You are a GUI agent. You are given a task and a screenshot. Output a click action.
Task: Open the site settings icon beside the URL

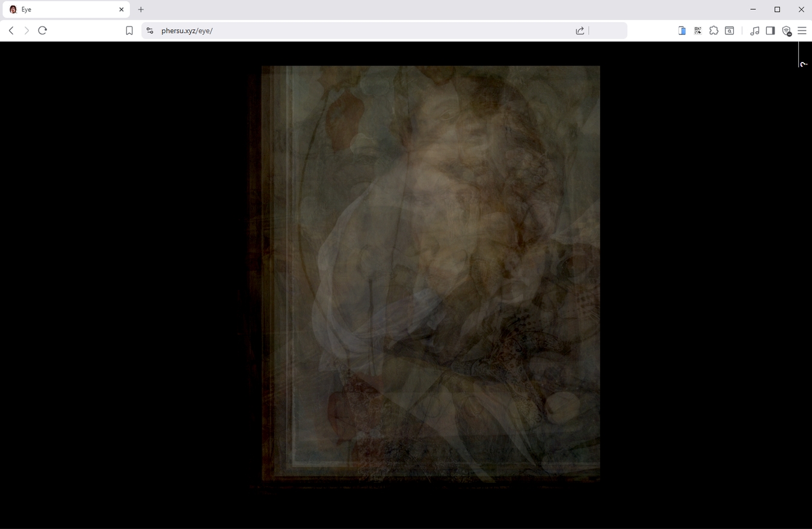point(150,31)
